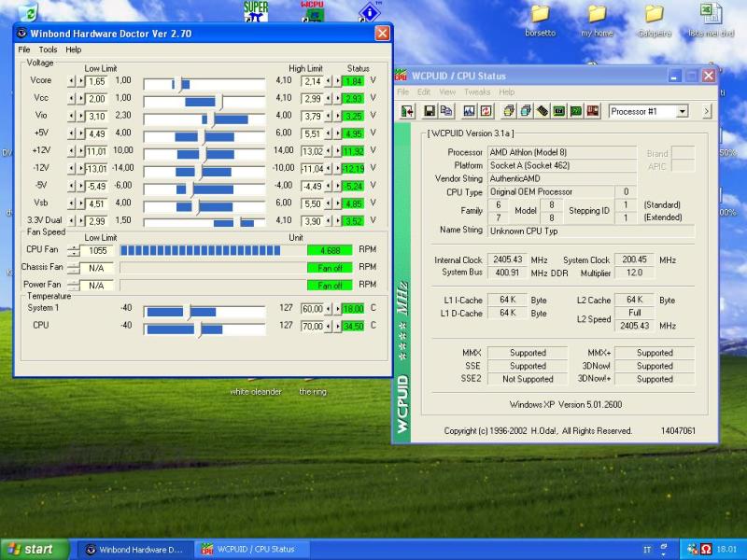Click the red omega tray icon
This screenshot has height=560, width=747.
[706, 549]
